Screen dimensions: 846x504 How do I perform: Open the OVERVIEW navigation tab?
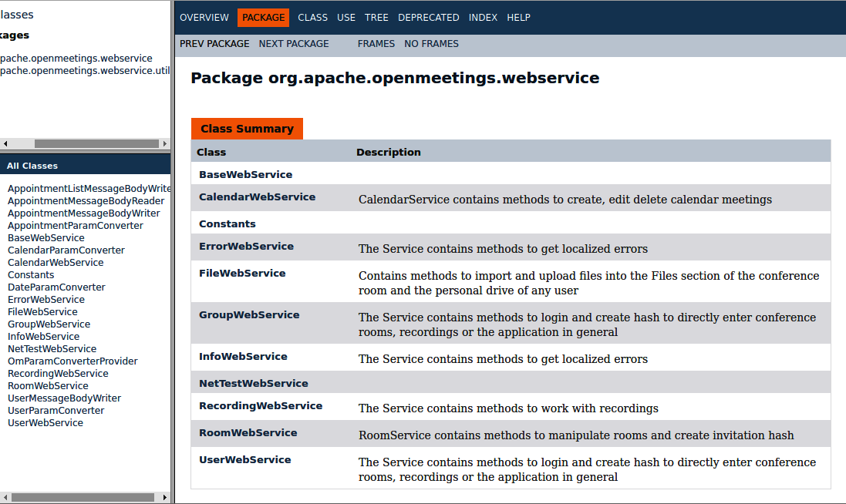point(204,17)
